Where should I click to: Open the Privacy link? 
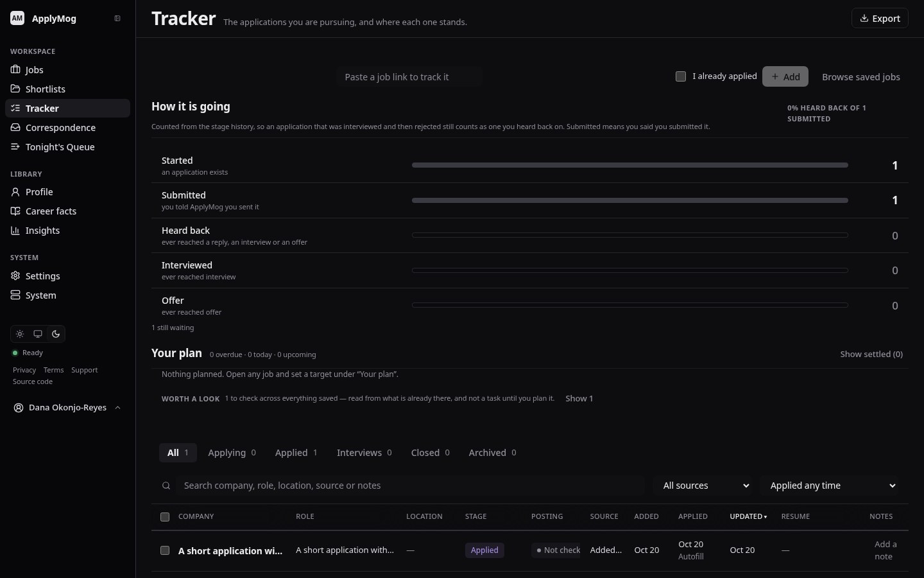point(24,370)
